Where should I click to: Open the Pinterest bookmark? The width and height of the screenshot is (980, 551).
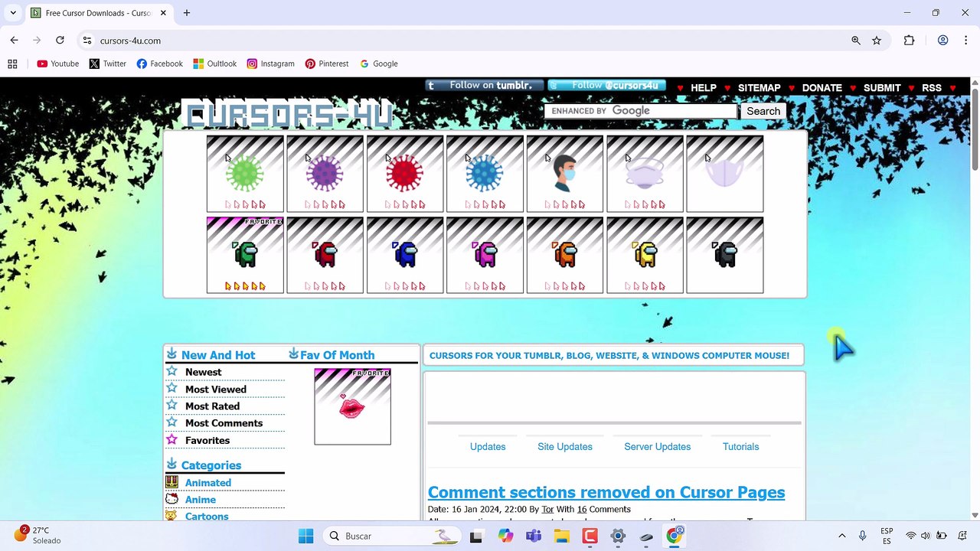[x=327, y=64]
